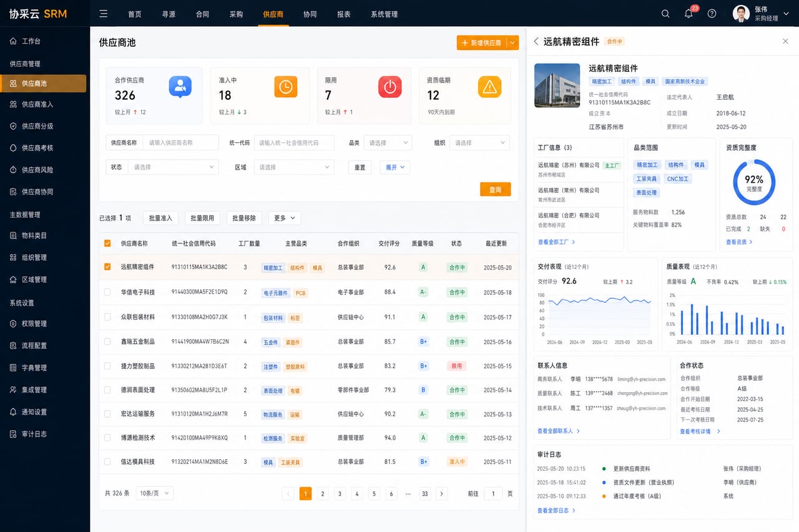This screenshot has width=799, height=532.
Task: Expand filters with 展开 button
Action: click(x=395, y=167)
